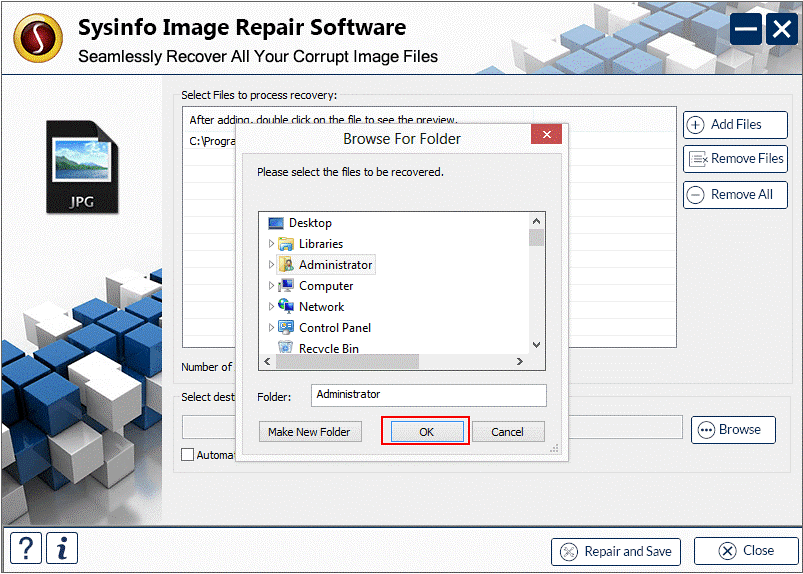
Task: Toggle the Automatic checkbox near destination
Action: [x=188, y=455]
